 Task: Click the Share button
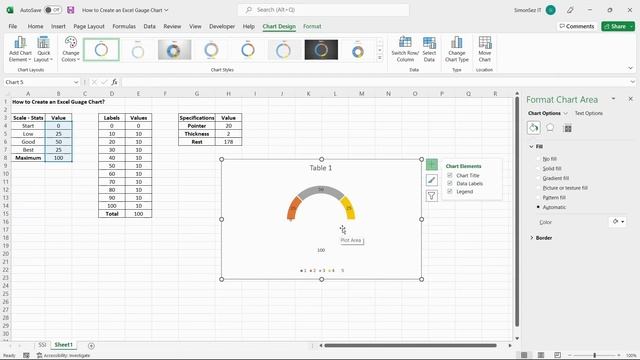615,26
